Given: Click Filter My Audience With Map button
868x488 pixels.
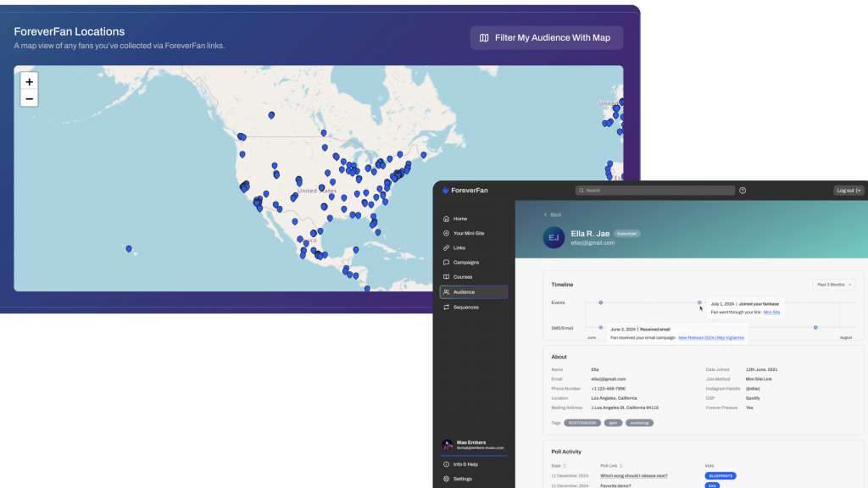Looking at the screenshot, I should (547, 38).
